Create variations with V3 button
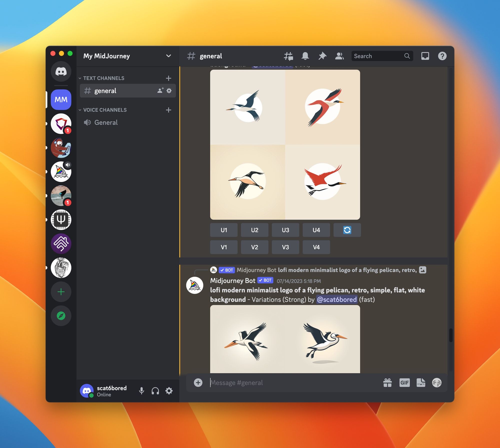Screen dimensions: 500x448 [x=285, y=247]
